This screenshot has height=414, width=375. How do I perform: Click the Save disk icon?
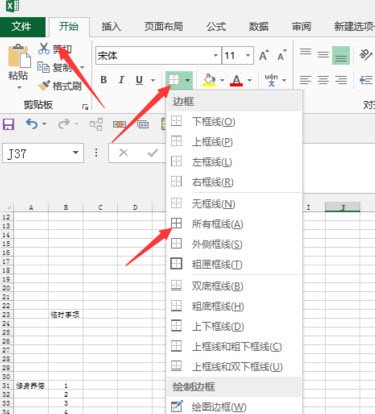8,124
